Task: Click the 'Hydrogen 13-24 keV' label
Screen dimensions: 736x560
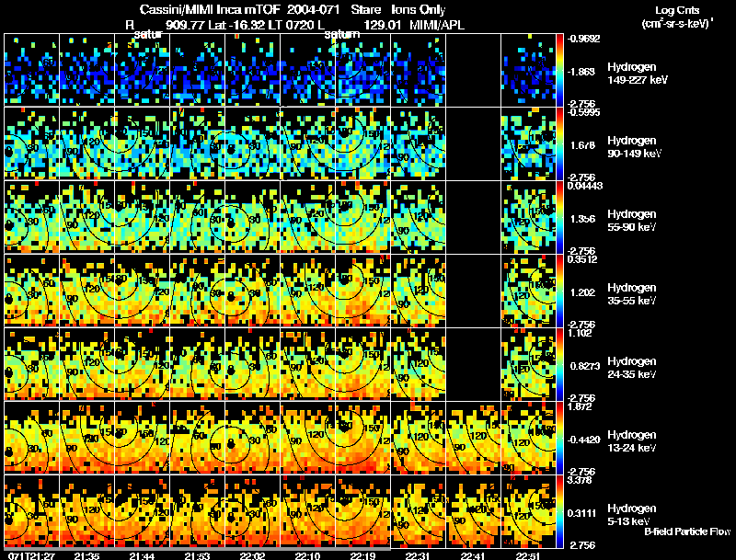Action: [x=632, y=441]
